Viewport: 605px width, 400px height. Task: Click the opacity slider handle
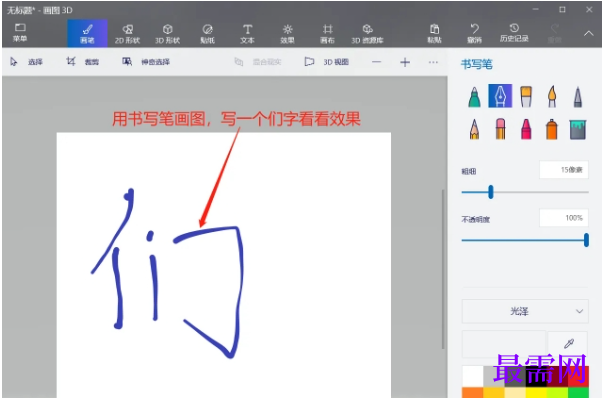click(x=586, y=240)
